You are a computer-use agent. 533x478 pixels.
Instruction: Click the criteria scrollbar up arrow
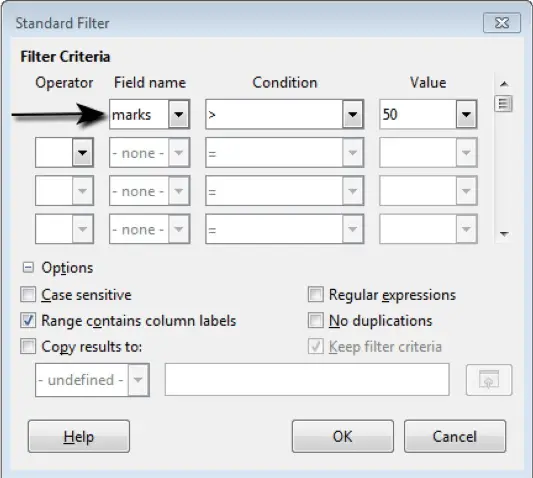pyautogui.click(x=504, y=84)
